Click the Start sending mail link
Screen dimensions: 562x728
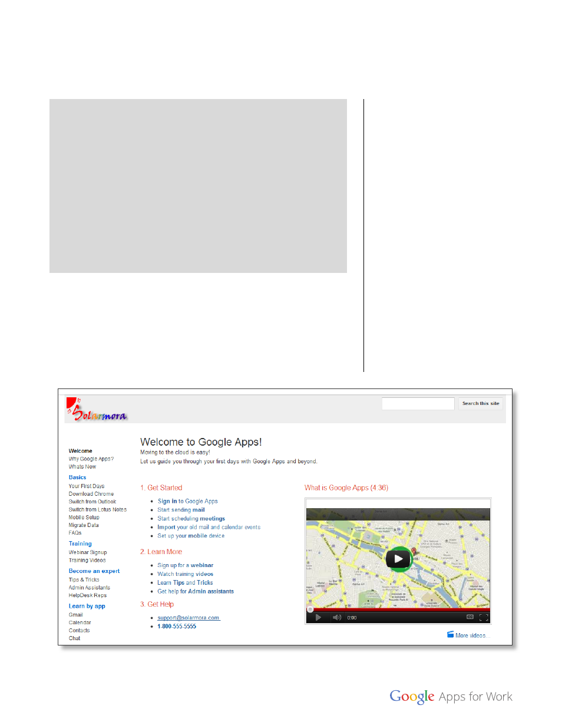pyautogui.click(x=181, y=510)
